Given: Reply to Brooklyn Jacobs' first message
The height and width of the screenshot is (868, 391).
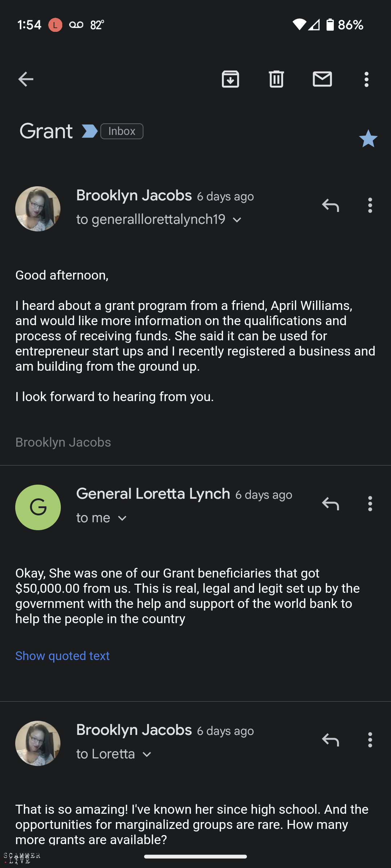Looking at the screenshot, I should point(330,205).
